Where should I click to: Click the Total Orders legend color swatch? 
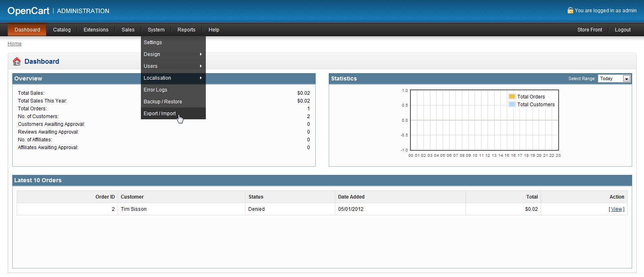point(512,96)
